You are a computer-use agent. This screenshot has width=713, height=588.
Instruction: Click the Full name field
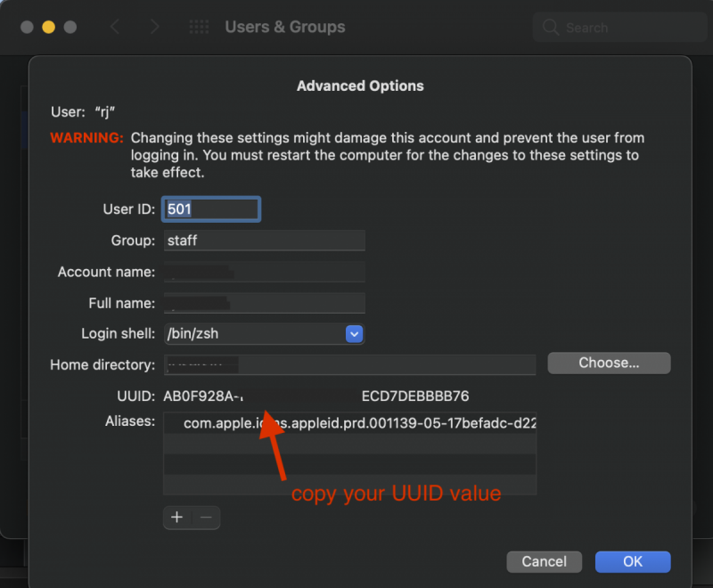click(x=264, y=303)
